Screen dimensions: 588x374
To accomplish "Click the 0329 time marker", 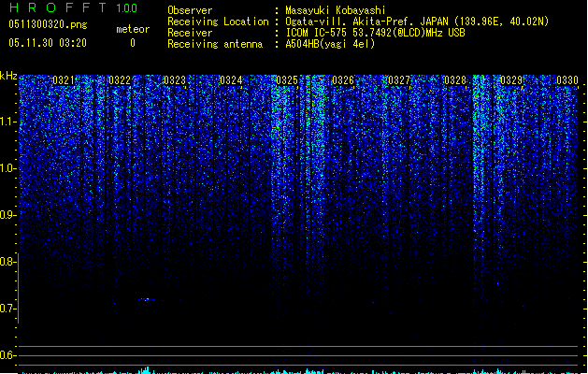I will [511, 80].
